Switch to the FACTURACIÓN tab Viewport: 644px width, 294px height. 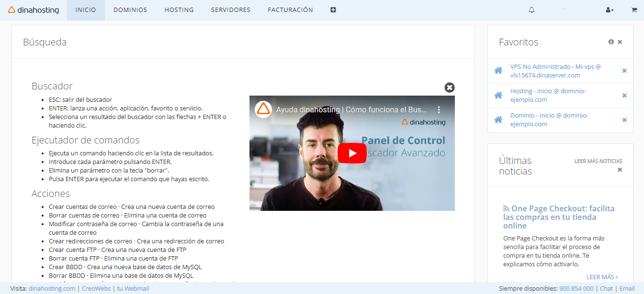point(291,10)
